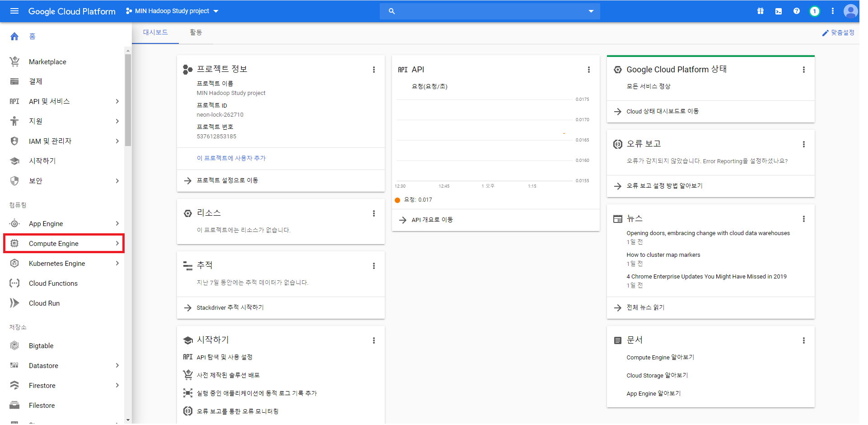Open more options on API card
The width and height of the screenshot is (868, 425).
[x=589, y=70]
